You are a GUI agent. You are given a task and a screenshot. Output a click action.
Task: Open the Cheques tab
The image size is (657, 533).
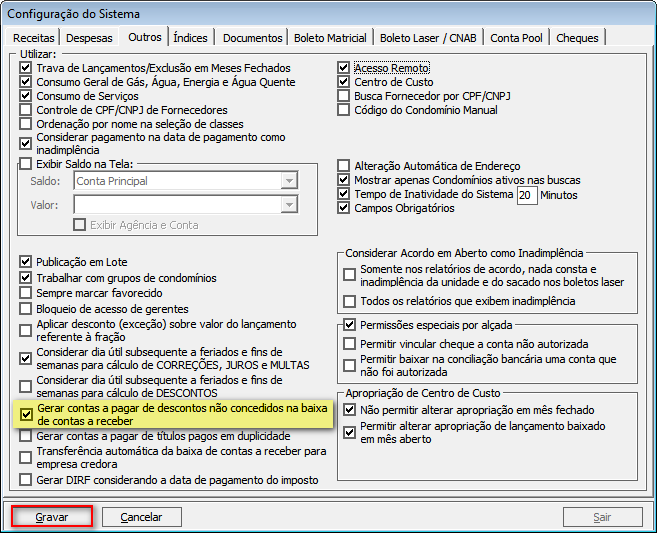tap(577, 38)
